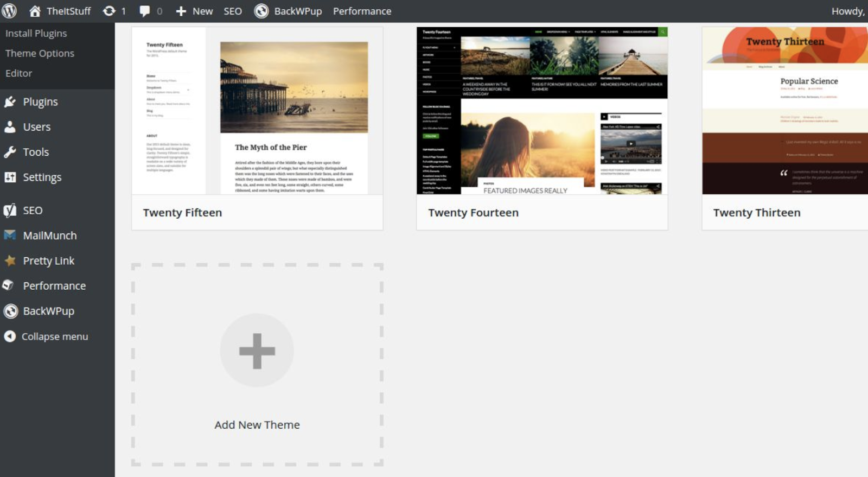
Task: Click the Add New Theme label
Action: coord(257,425)
